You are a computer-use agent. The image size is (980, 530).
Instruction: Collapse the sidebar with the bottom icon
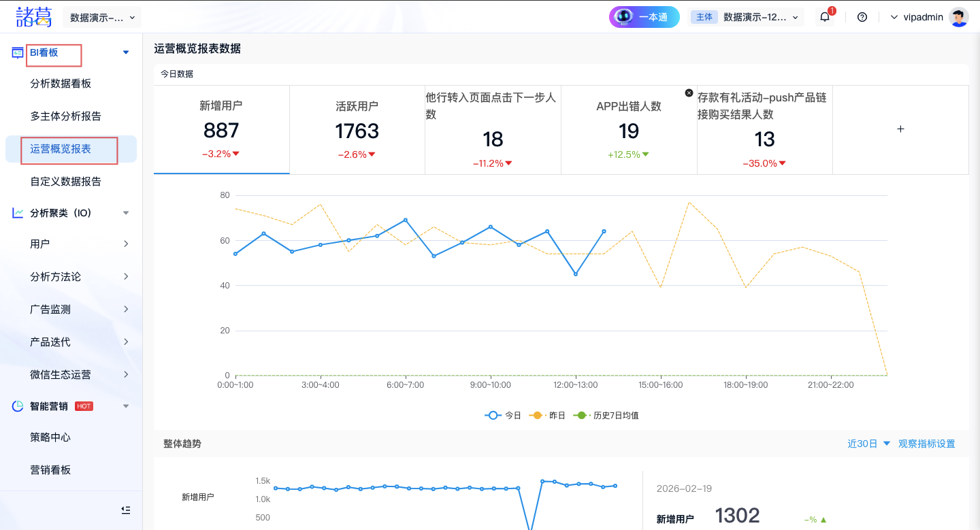click(x=125, y=510)
